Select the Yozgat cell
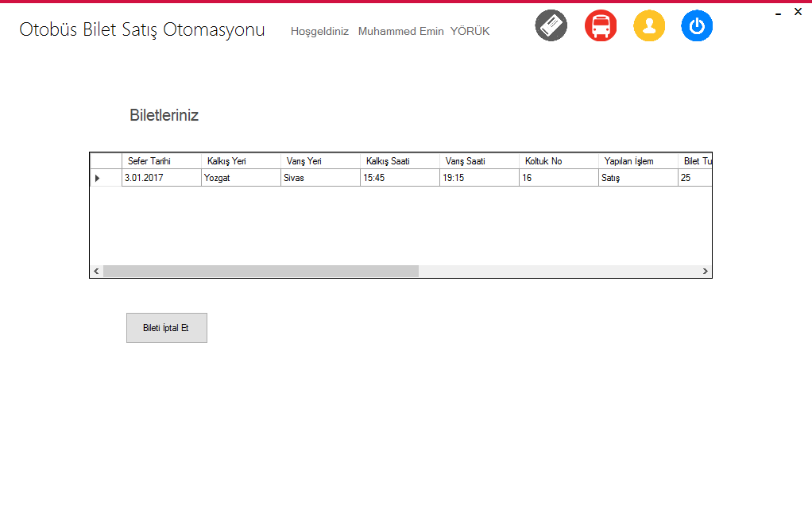 coord(241,178)
